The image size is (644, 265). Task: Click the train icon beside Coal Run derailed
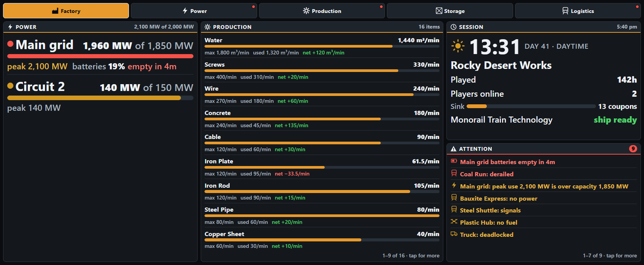point(454,174)
